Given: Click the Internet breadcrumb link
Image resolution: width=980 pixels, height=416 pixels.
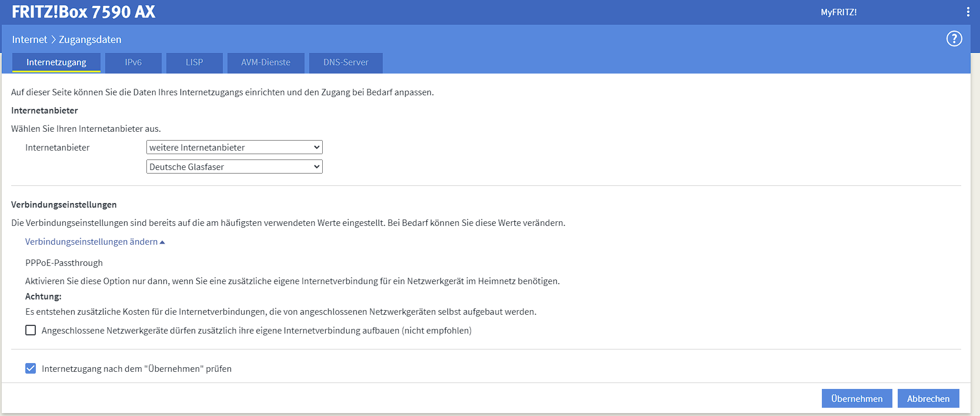Looking at the screenshot, I should pos(29,39).
